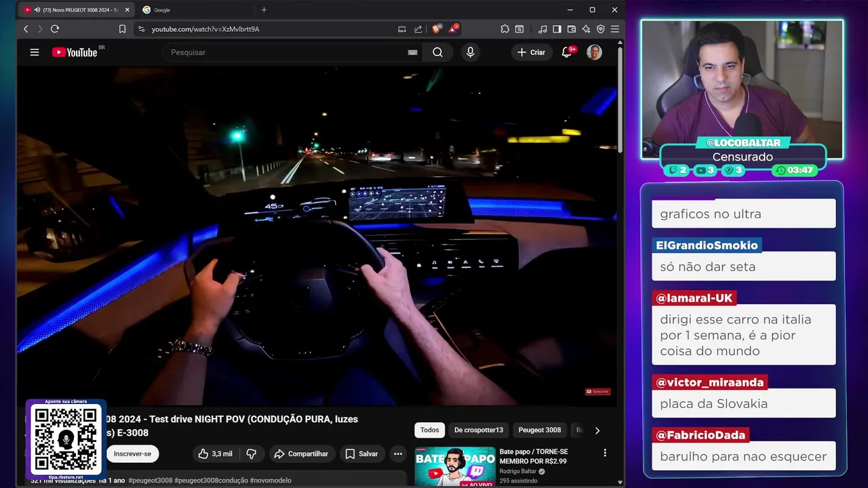This screenshot has height=488, width=868.
Task: Go forward with the browser forward arrow
Action: click(x=40, y=29)
